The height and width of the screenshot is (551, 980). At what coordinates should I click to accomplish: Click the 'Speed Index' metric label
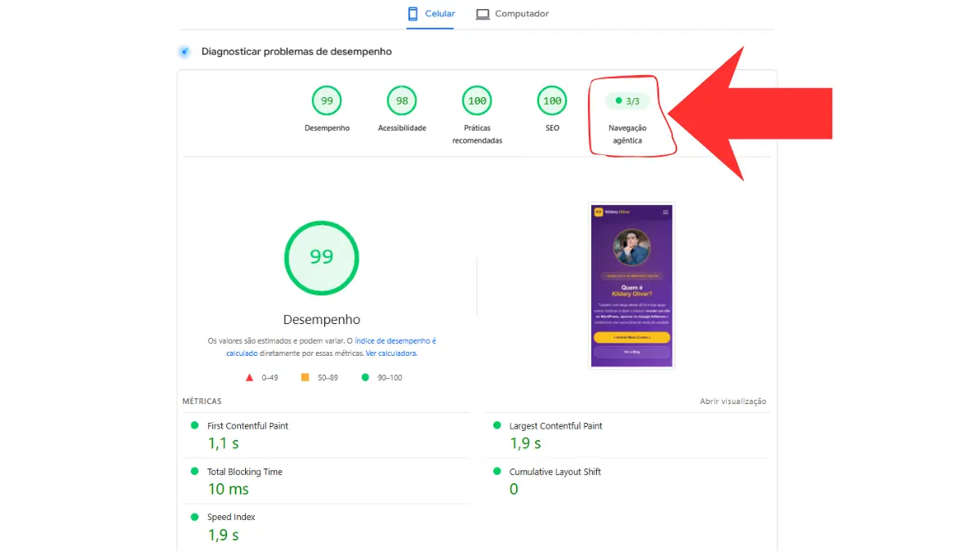(231, 518)
